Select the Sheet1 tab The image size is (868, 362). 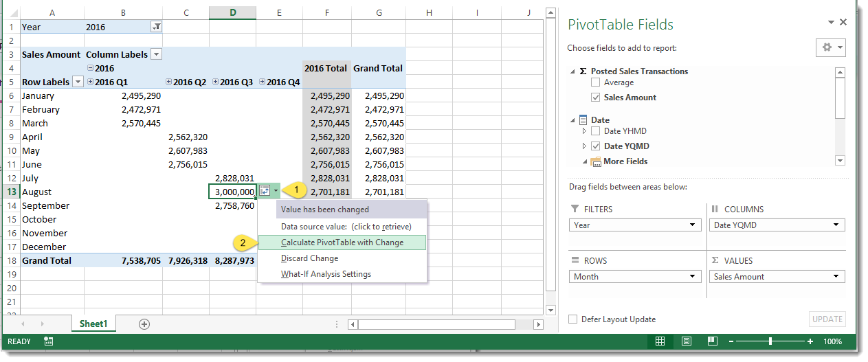pos(93,324)
